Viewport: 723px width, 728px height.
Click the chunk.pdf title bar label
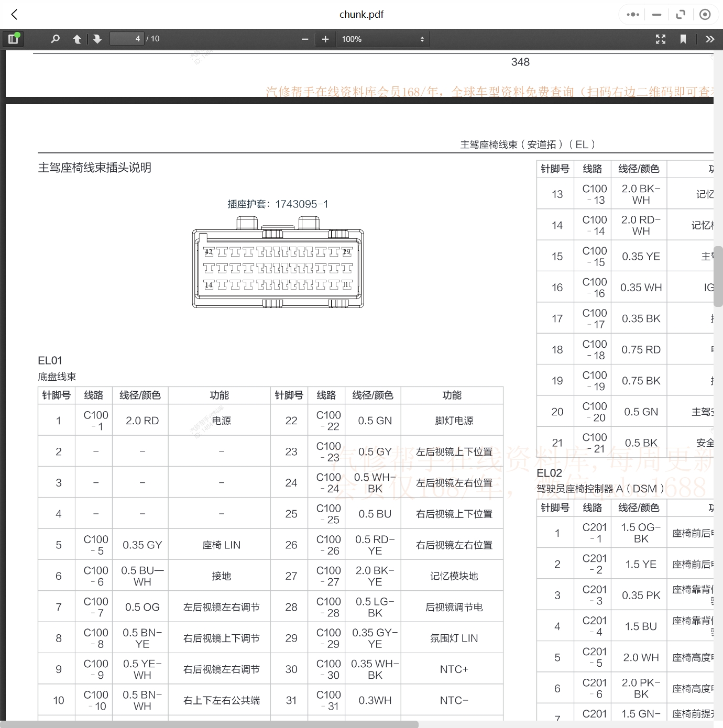361,14
